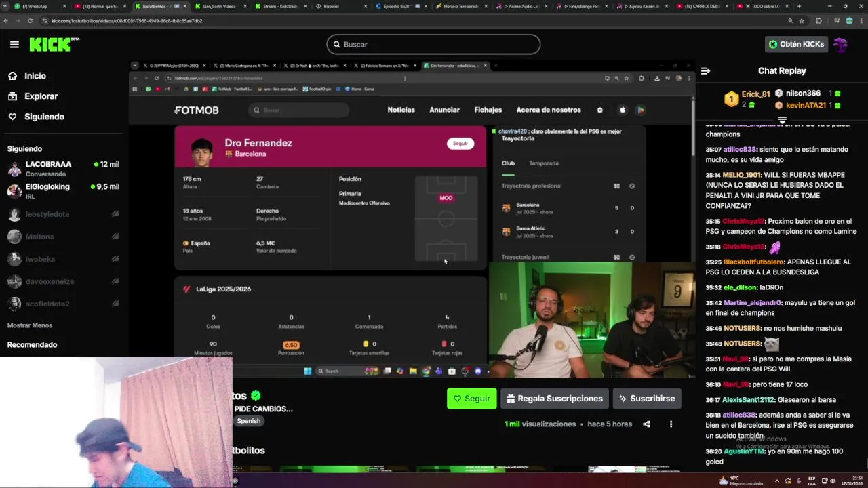The width and height of the screenshot is (868, 488).
Task: Open davooxeneize channel in sidebar
Action: click(x=63, y=281)
